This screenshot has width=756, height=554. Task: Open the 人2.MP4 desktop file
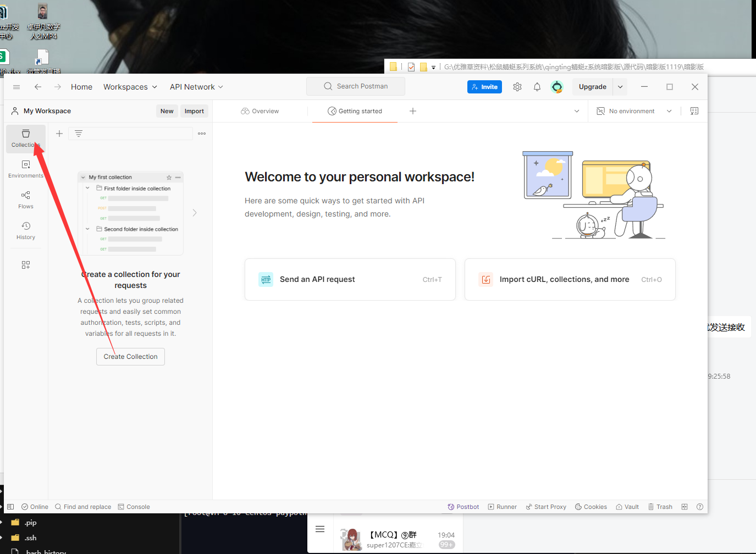coord(43,21)
